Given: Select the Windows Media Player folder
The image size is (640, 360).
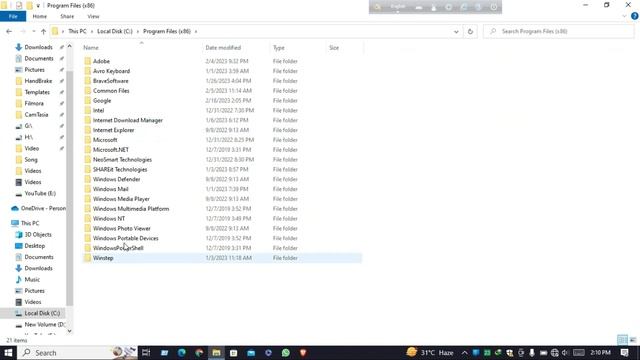Looking at the screenshot, I should 121,199.
